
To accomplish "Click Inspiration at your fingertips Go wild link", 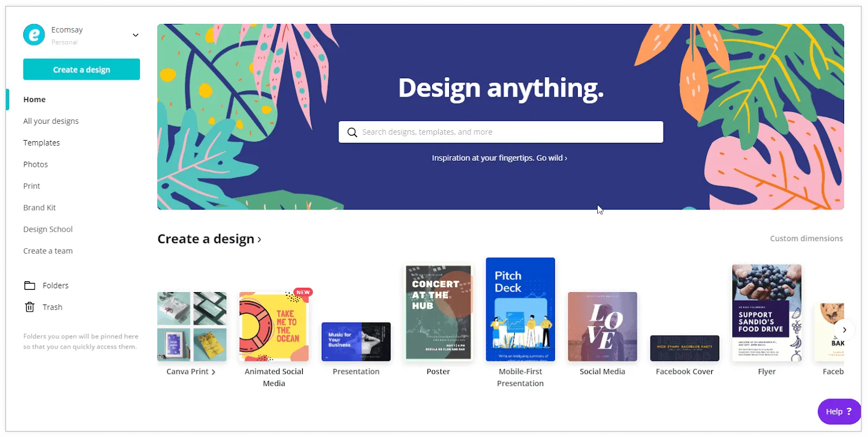I will click(500, 158).
